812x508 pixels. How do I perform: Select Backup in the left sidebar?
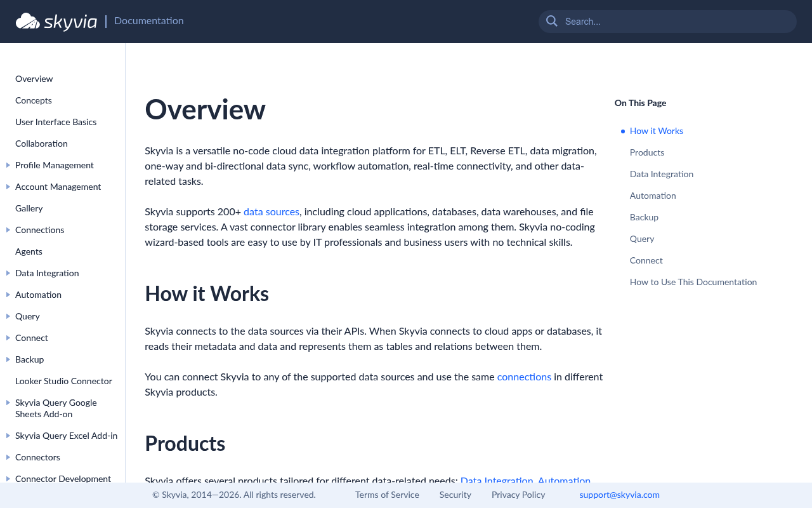[30, 359]
